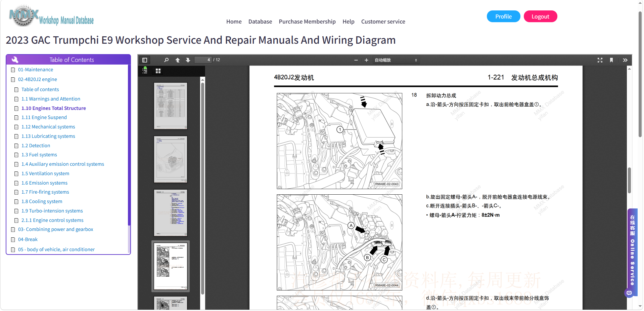The width and height of the screenshot is (644, 311).
Task: Expand 03- Combining power and gearbox
Action: click(56, 229)
